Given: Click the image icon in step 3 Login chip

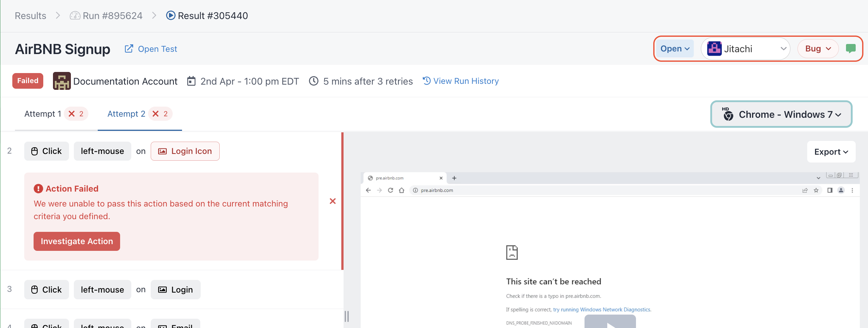Looking at the screenshot, I should [162, 290].
